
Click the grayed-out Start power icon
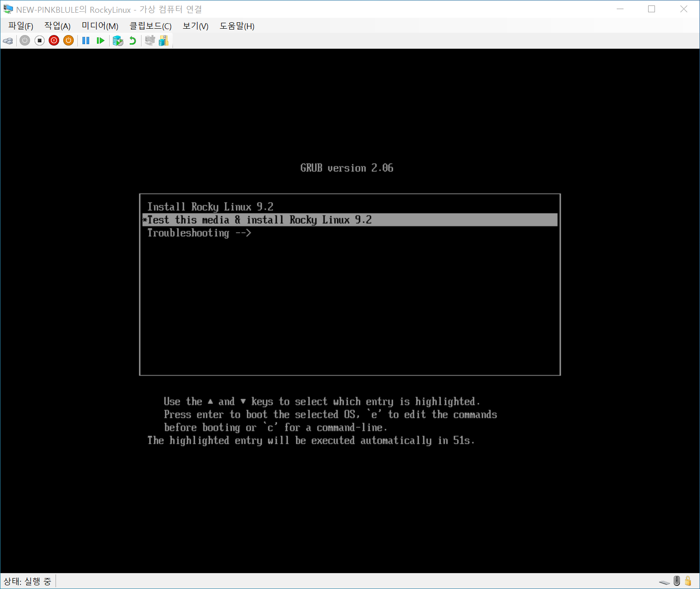[x=25, y=41]
